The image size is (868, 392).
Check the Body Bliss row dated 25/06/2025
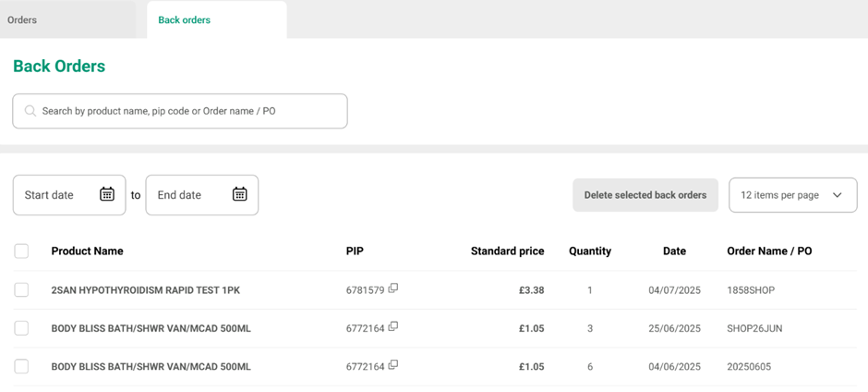pyautogui.click(x=21, y=328)
